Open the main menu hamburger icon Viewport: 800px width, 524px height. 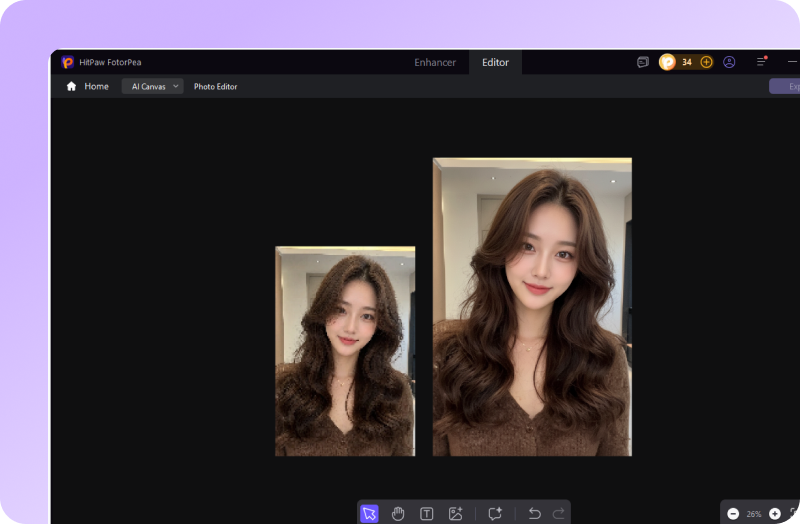761,62
